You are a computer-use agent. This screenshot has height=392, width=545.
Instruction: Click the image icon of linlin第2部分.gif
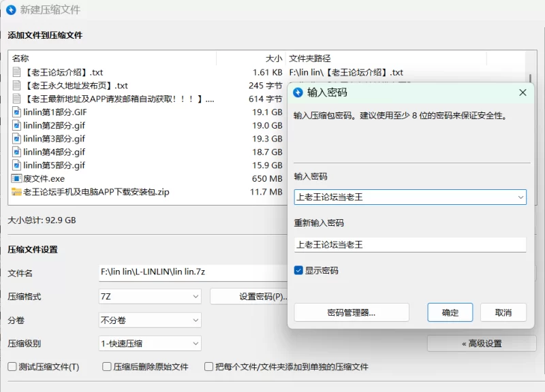click(16, 125)
